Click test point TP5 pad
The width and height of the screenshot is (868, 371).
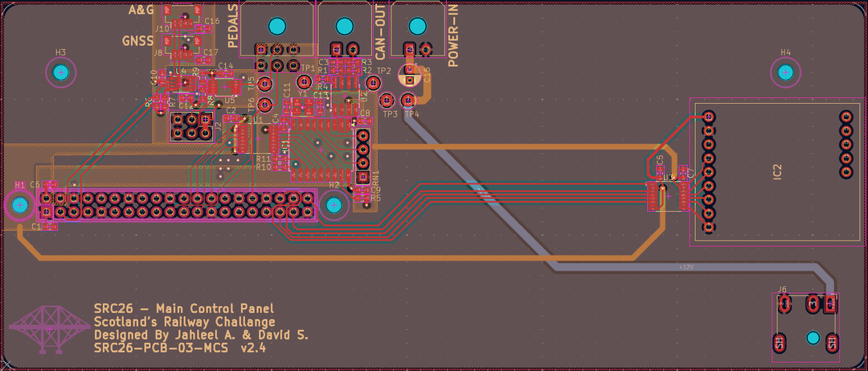click(x=265, y=84)
